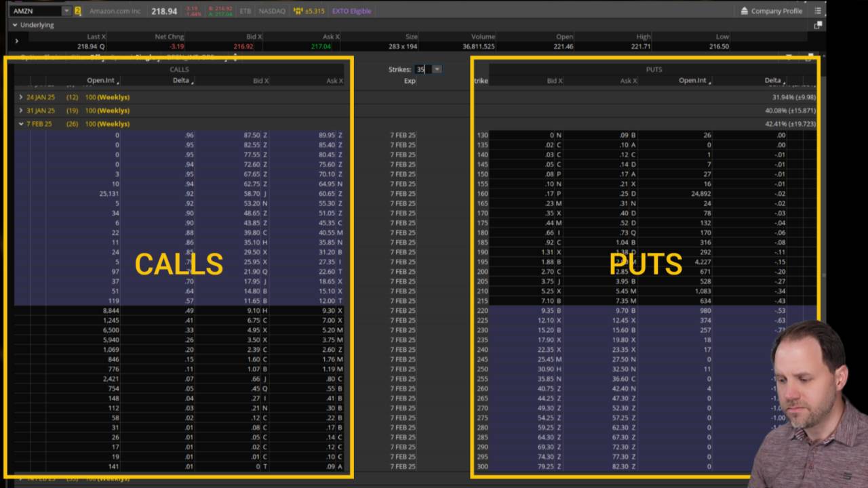Click the call bid 2.39 at 240 strike
This screenshot has height=488, width=868.
click(x=254, y=350)
